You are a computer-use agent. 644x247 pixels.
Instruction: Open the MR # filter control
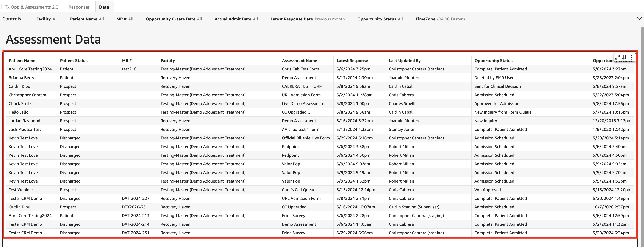tap(125, 19)
